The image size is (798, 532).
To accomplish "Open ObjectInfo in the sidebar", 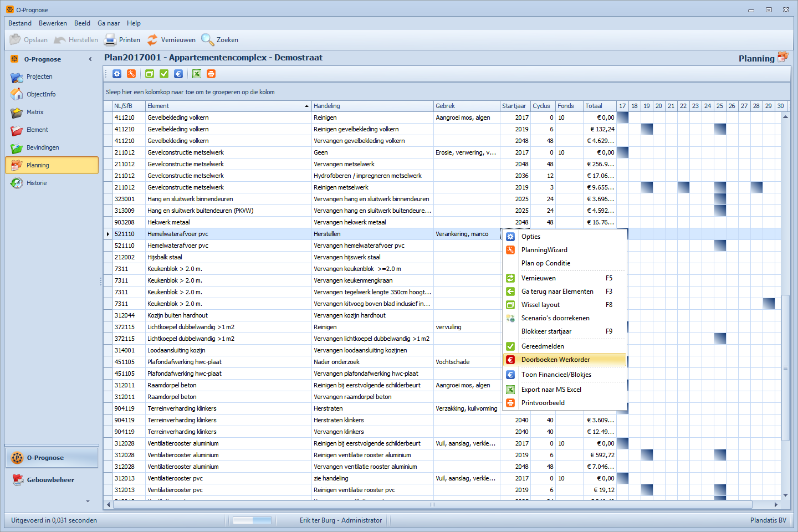I will (x=52, y=94).
